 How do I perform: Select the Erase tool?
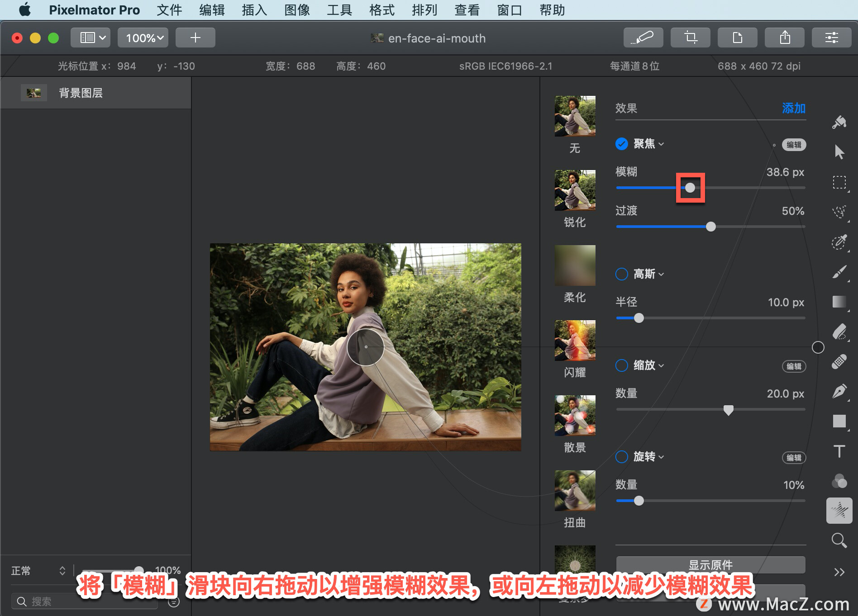pos(839,332)
